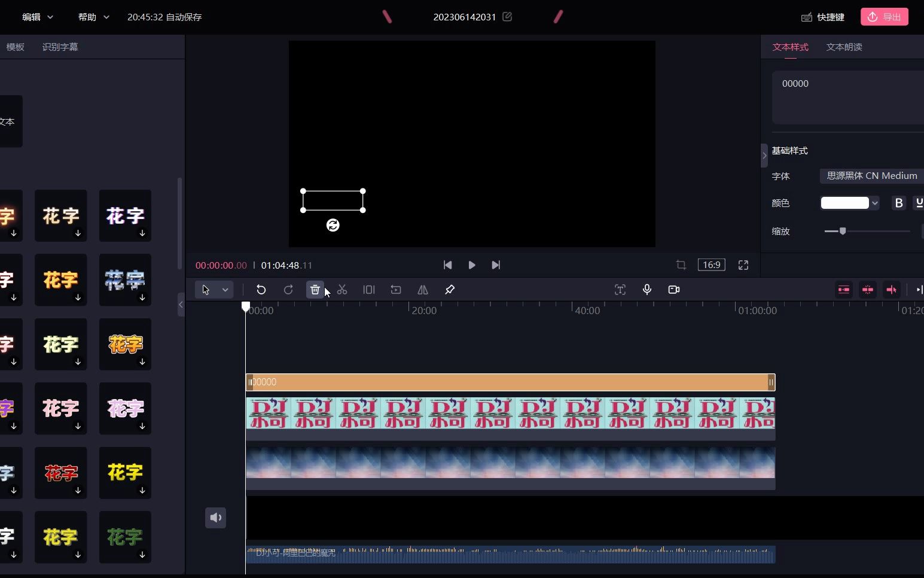
Task: Delete the selected clip with trash icon
Action: click(315, 290)
